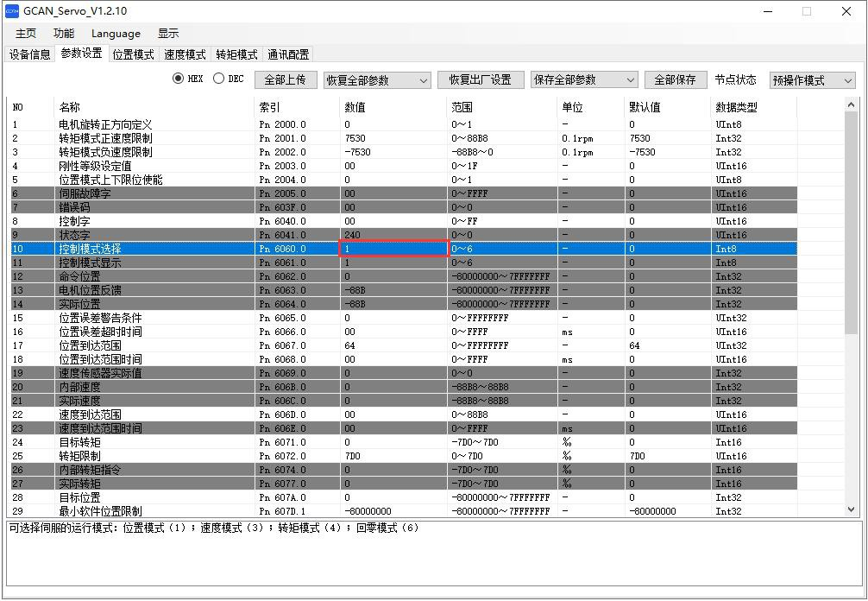Switch to the 设备信息 tab

[x=30, y=54]
